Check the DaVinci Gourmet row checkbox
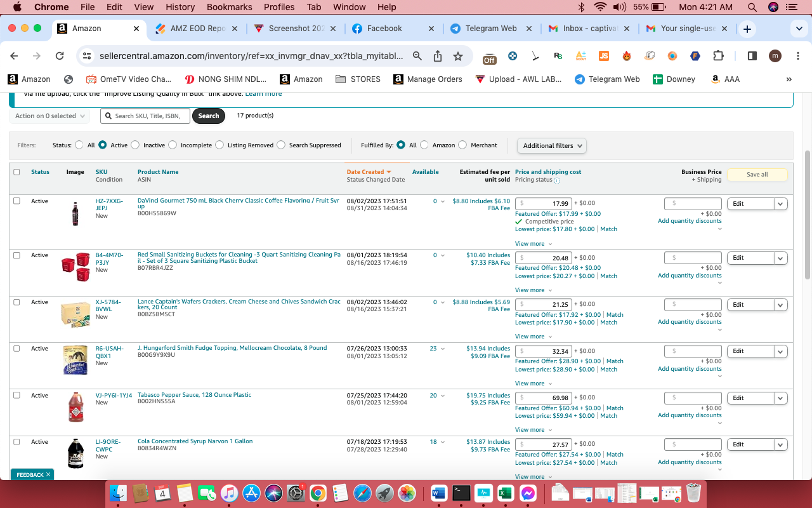 click(x=16, y=201)
